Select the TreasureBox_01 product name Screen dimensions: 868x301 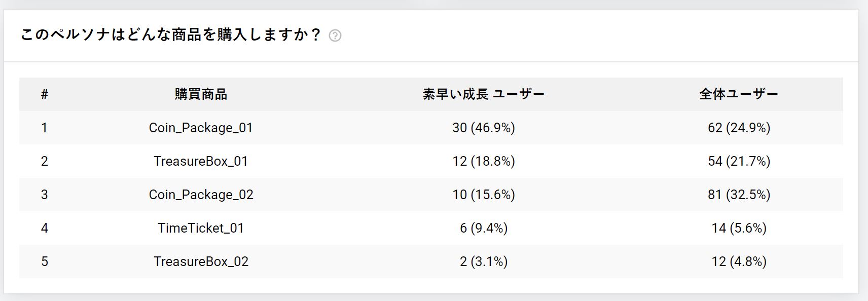tap(201, 161)
